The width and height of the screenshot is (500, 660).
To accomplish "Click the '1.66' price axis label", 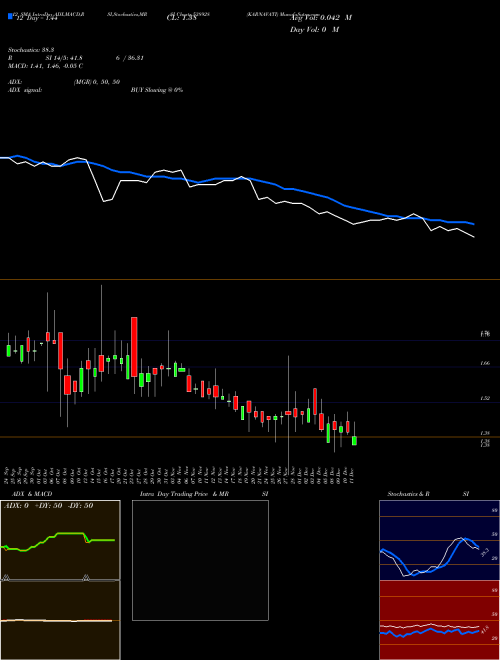I will [x=484, y=363].
